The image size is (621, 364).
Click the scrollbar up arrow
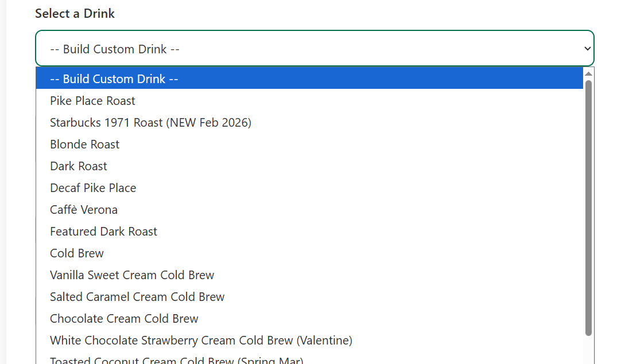588,73
